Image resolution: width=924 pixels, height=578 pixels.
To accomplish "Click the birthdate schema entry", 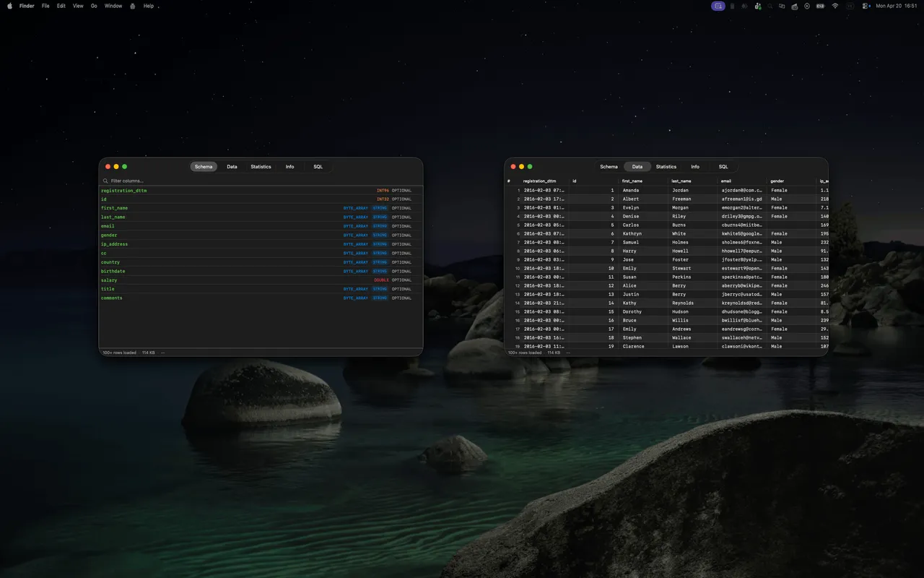I will tap(261, 271).
